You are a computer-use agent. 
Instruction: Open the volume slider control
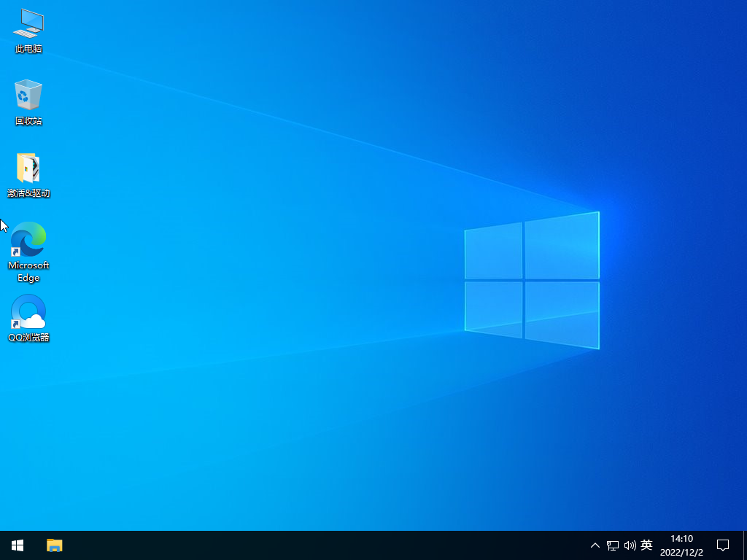629,545
